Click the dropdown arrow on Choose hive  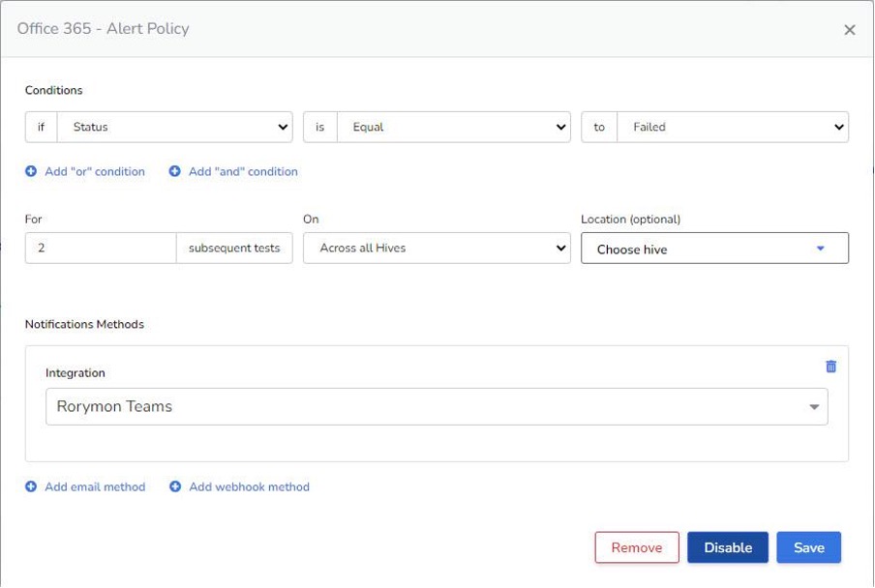click(820, 249)
